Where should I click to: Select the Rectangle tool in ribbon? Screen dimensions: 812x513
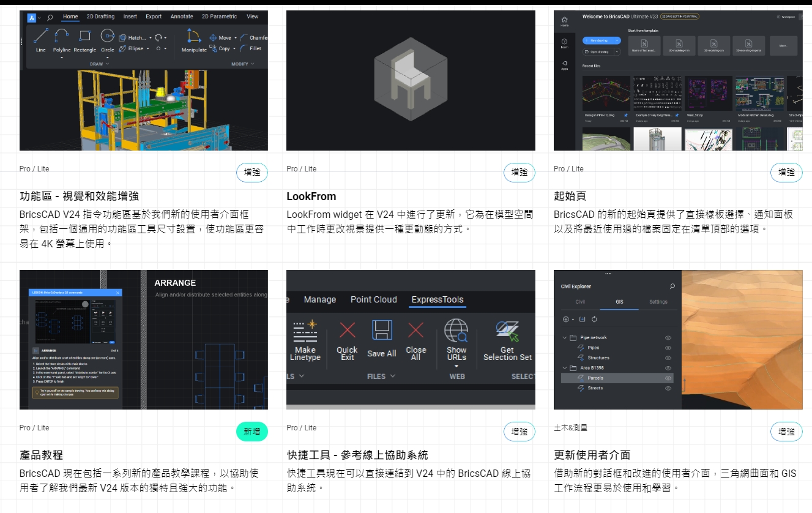point(84,37)
